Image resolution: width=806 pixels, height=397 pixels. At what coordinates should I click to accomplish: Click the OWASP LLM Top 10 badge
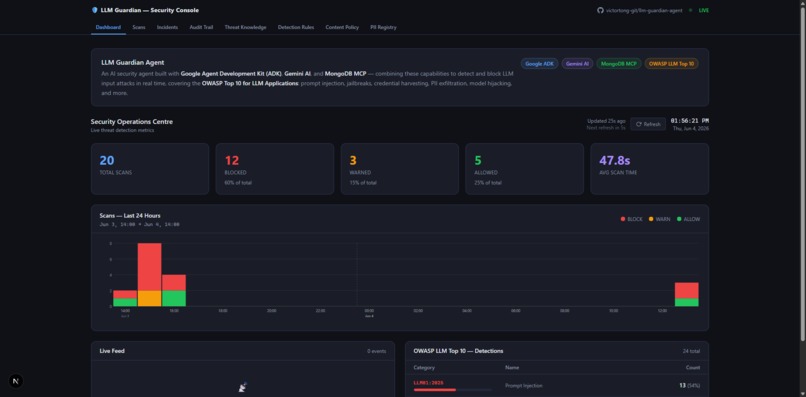click(x=671, y=64)
